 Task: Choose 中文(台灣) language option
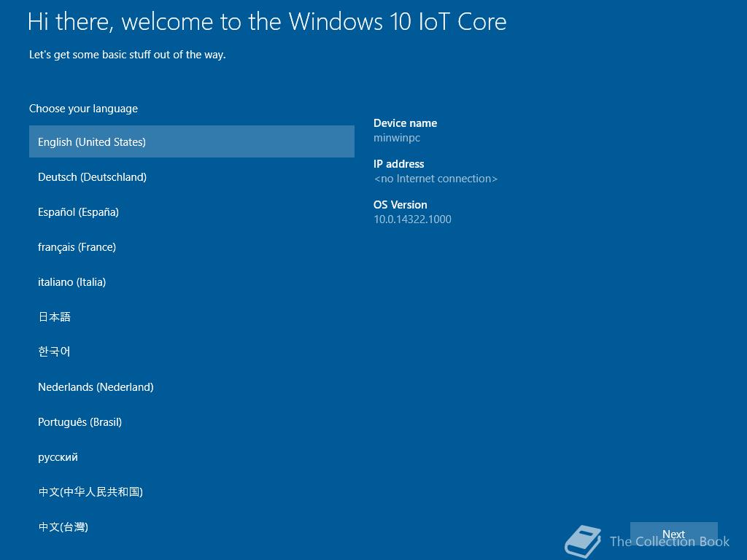pos(192,526)
